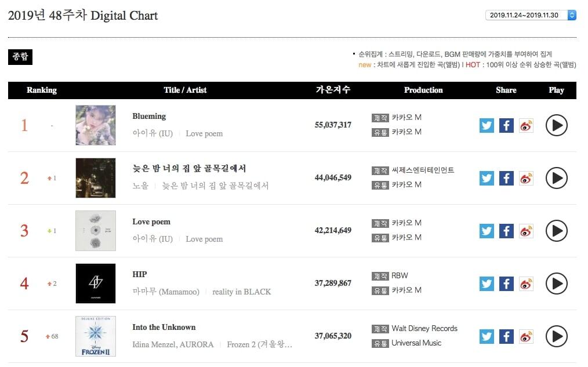Click the Mamamoo HIP album cover
588x367 pixels.
(96, 284)
